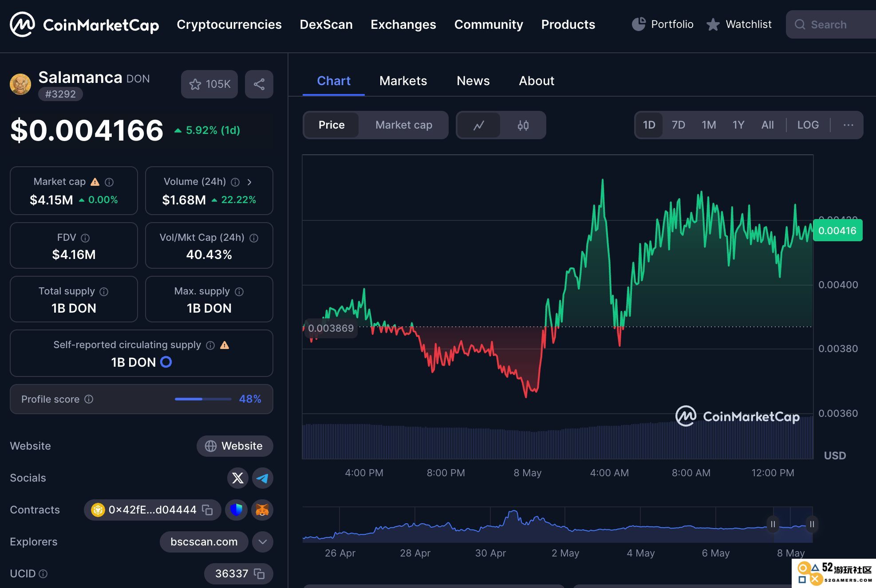Click the 0.003869 opening price label
Image resolution: width=876 pixels, height=588 pixels.
pyautogui.click(x=331, y=328)
